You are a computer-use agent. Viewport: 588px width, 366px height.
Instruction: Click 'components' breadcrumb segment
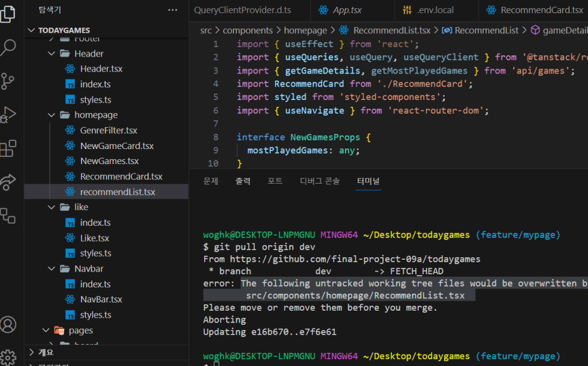[x=248, y=30]
